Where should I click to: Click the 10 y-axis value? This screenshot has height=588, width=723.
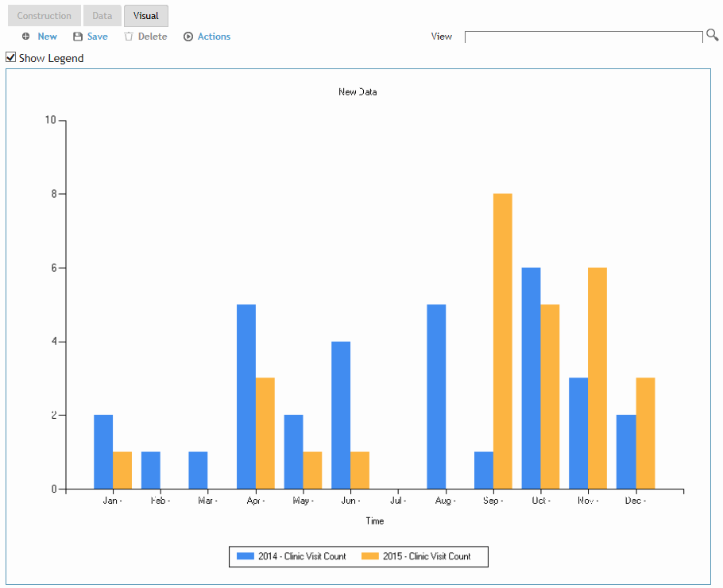(x=50, y=120)
